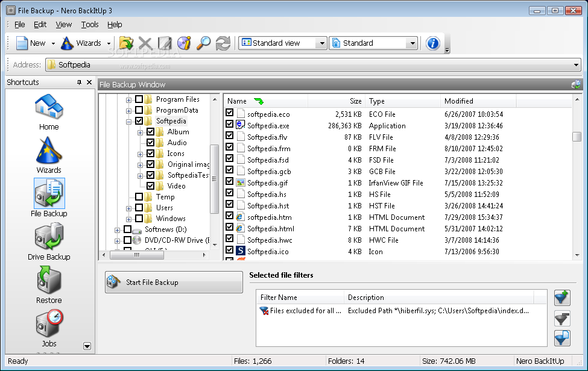
Task: Open the Help menu
Action: click(x=115, y=25)
